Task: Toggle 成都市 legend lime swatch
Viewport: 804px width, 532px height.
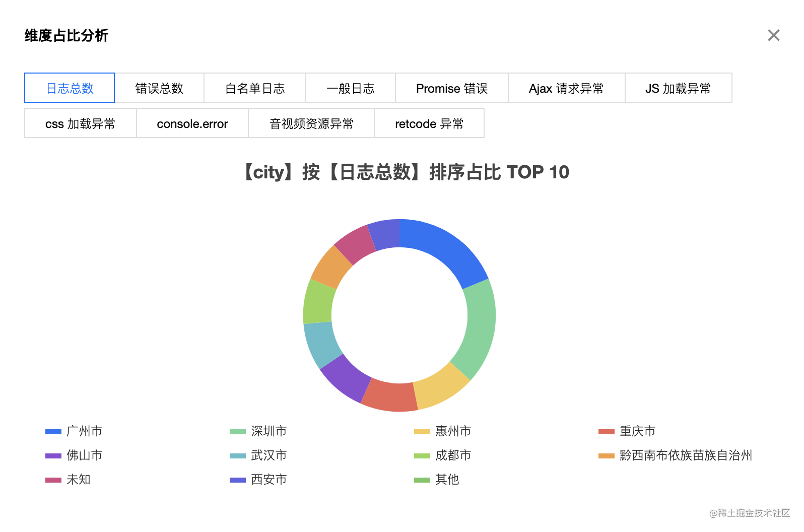Action: (422, 455)
